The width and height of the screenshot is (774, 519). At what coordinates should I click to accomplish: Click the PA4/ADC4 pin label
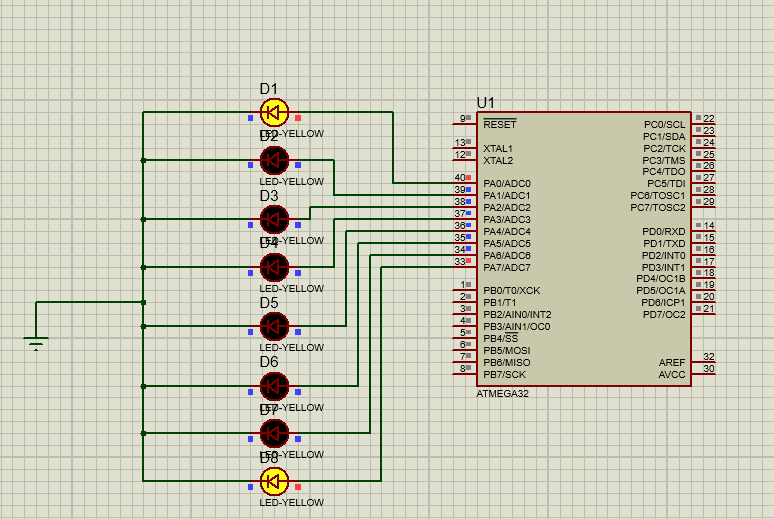507,232
